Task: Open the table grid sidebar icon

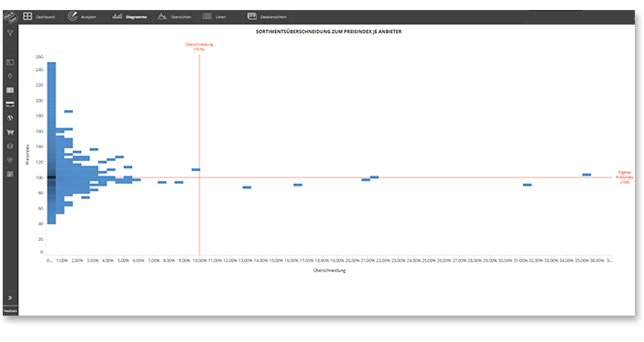Action: click(x=10, y=90)
